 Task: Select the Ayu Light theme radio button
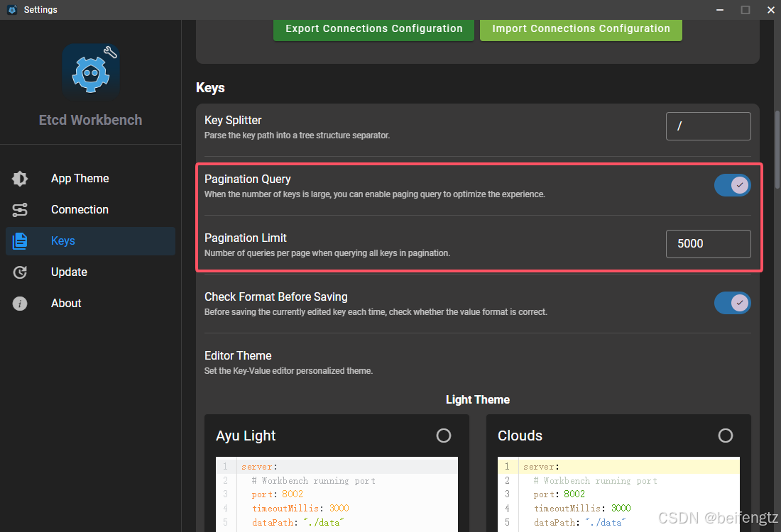tap(443, 436)
